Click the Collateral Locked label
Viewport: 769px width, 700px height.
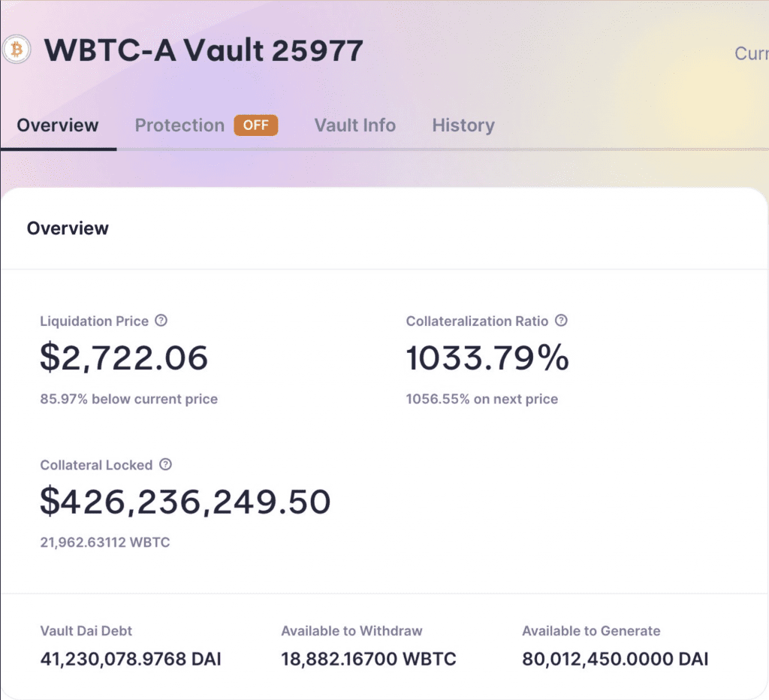(x=96, y=465)
